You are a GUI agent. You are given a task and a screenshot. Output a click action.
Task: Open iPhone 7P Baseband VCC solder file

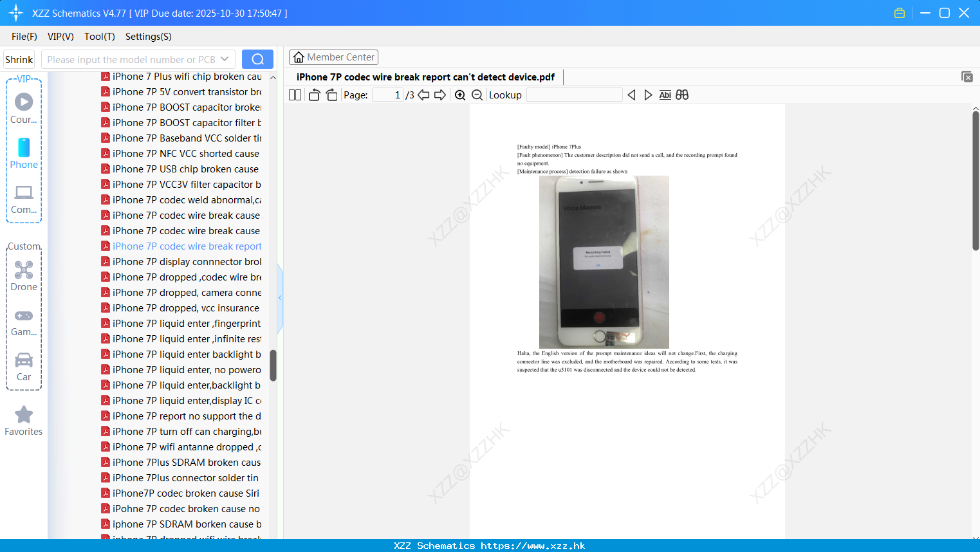tap(181, 138)
